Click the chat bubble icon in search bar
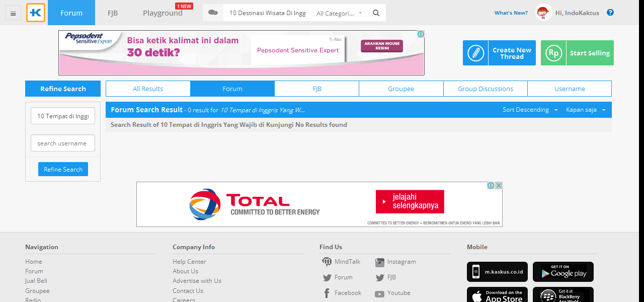The width and height of the screenshot is (644, 302). click(x=213, y=13)
